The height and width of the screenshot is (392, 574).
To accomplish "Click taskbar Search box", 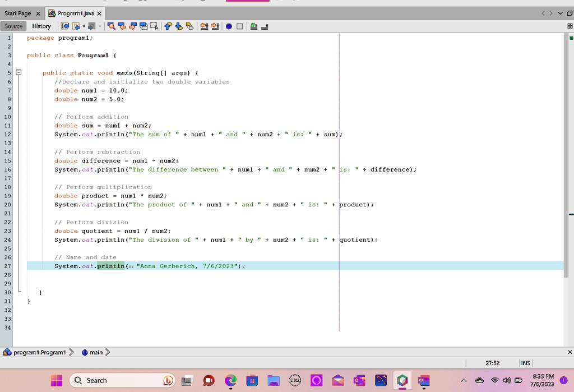I will click(122, 381).
